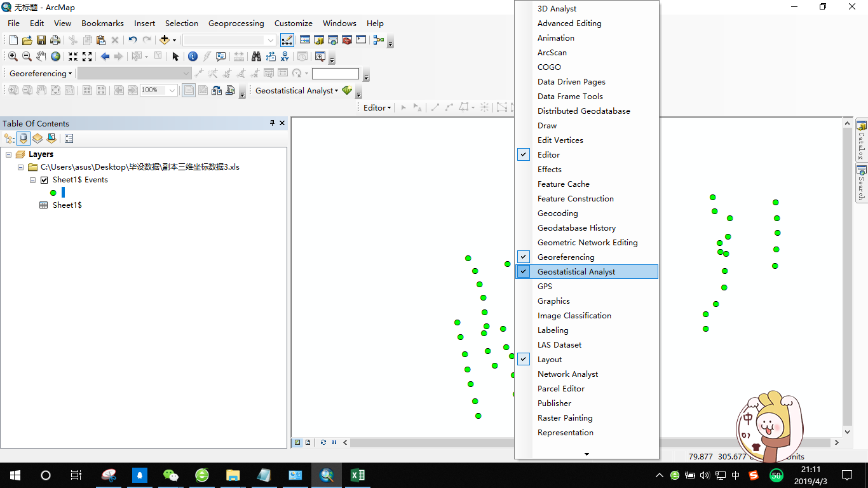Open the Georeferencing dropdown menu
Screen dimensions: 868x488
41,74
